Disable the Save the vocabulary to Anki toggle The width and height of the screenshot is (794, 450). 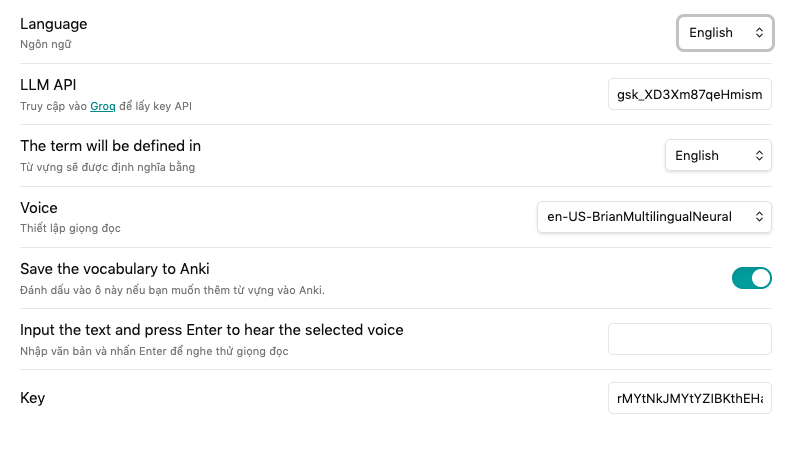click(x=752, y=278)
